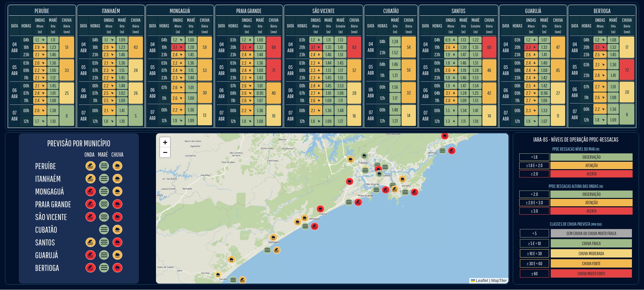Click Peruíbe's '51' rain value for 04 ABR

(x=67, y=47)
